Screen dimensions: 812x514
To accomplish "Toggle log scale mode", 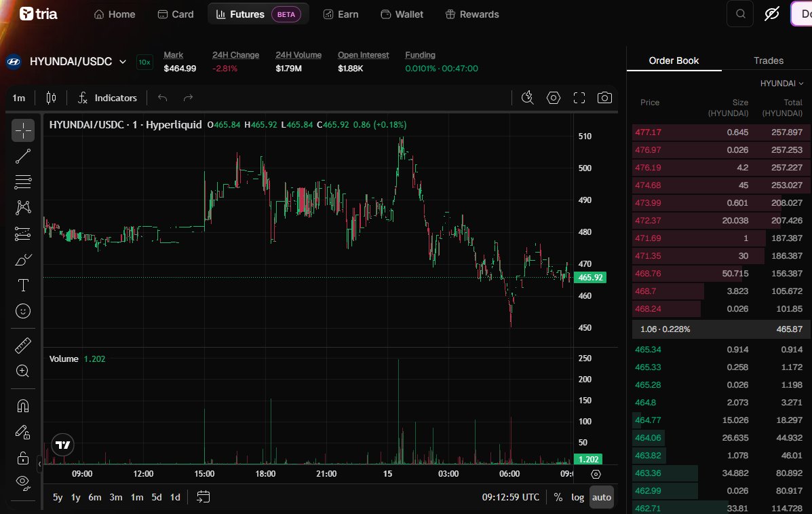I will (577, 497).
